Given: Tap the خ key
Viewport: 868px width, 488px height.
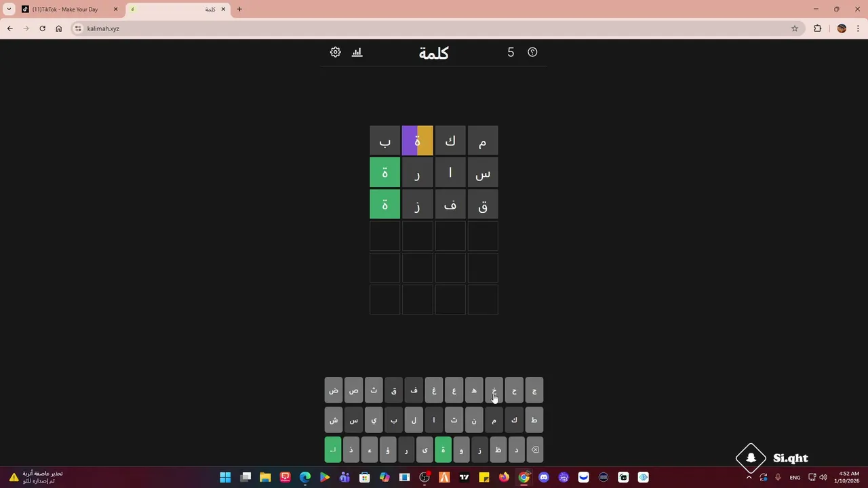Looking at the screenshot, I should [494, 390].
